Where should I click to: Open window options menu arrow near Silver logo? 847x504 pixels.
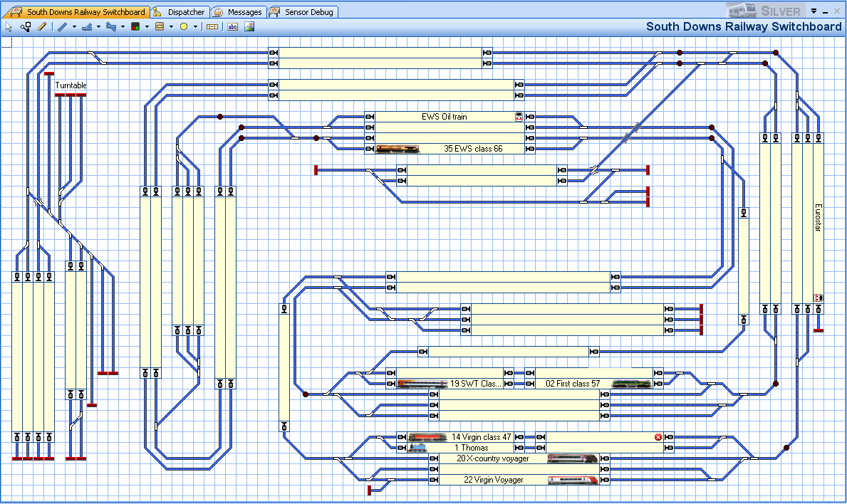pos(814,11)
